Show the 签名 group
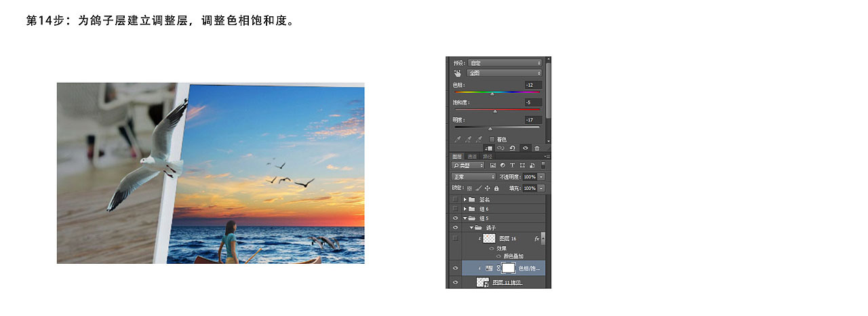Image resolution: width=868 pixels, height=316 pixels. click(x=455, y=199)
